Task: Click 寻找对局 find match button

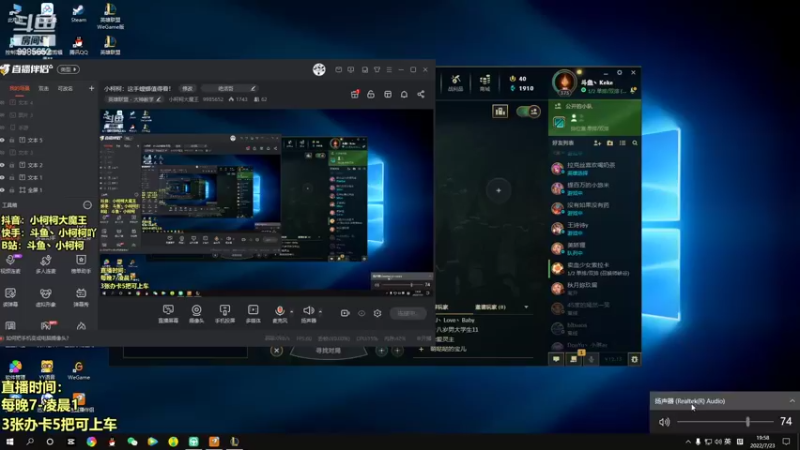Action: 328,351
